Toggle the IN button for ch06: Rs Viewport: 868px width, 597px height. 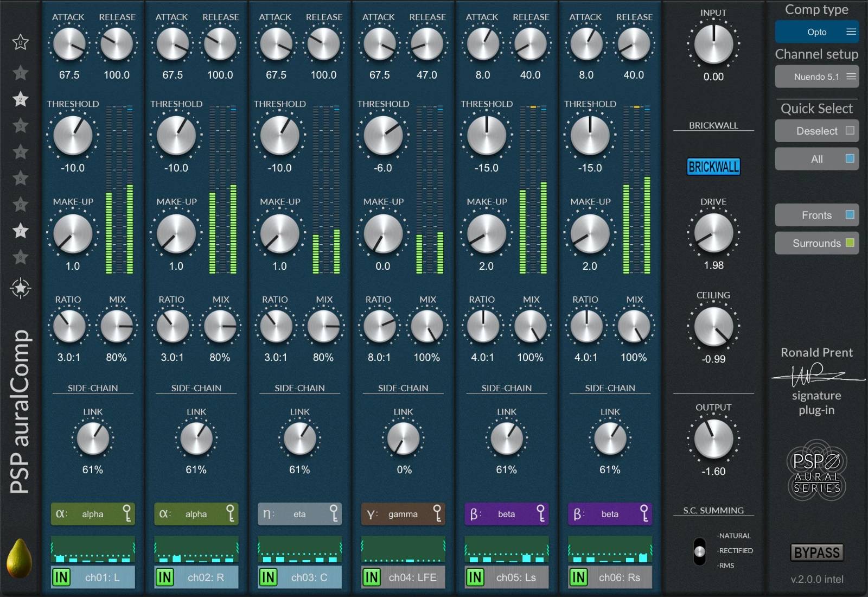click(578, 577)
